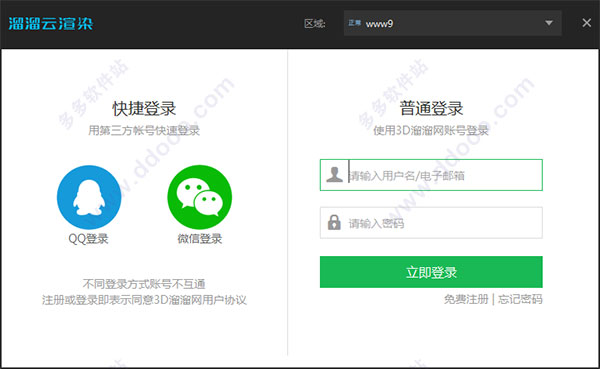Click the green WeChat chat-bubbles icon

click(x=199, y=197)
